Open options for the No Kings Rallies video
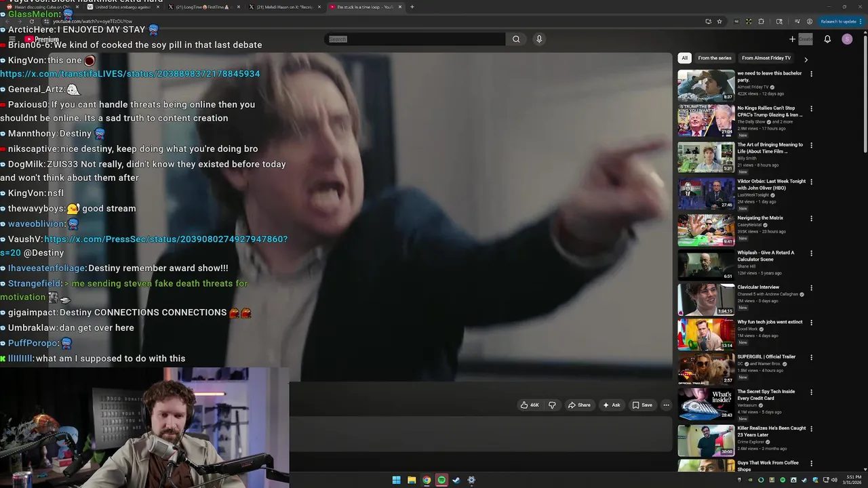 811,108
